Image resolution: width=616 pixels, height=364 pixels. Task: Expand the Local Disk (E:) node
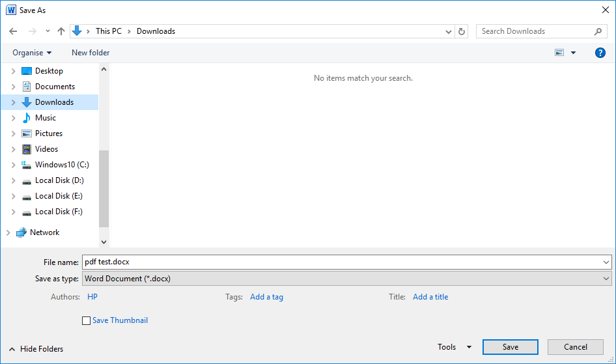click(14, 197)
